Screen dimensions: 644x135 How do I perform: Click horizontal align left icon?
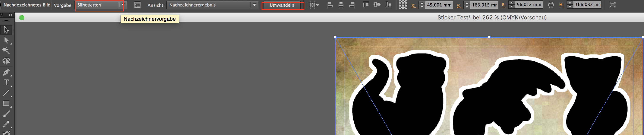pyautogui.click(x=330, y=5)
